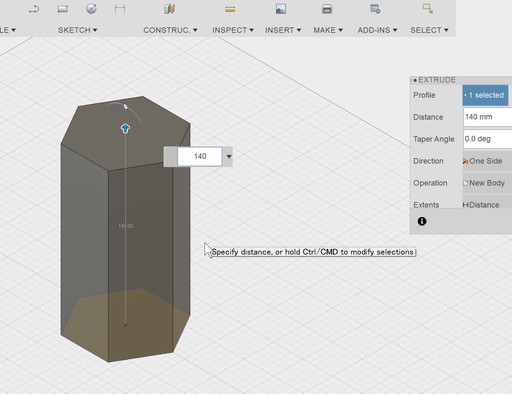
Task: Click the rectangle sketch tool icon
Action: tap(63, 9)
